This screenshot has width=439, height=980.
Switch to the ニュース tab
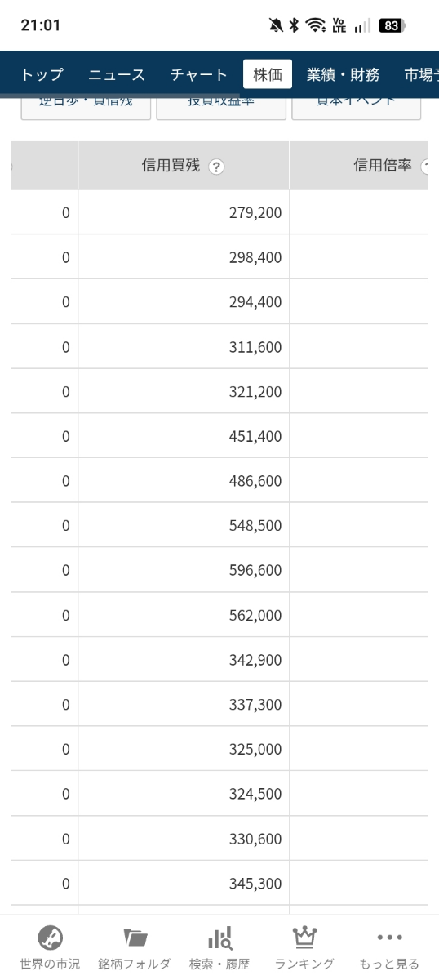(117, 74)
